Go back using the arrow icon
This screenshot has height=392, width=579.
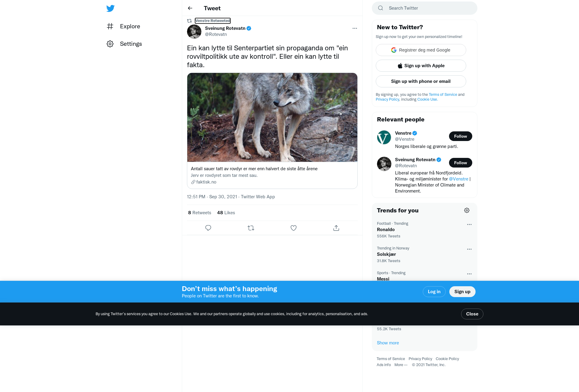(190, 8)
